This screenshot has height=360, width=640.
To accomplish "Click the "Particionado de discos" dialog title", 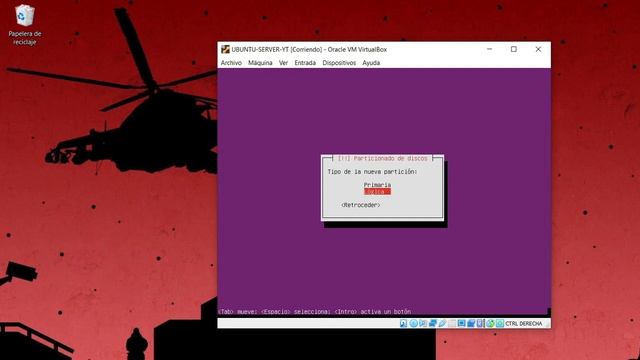I will pyautogui.click(x=382, y=158).
